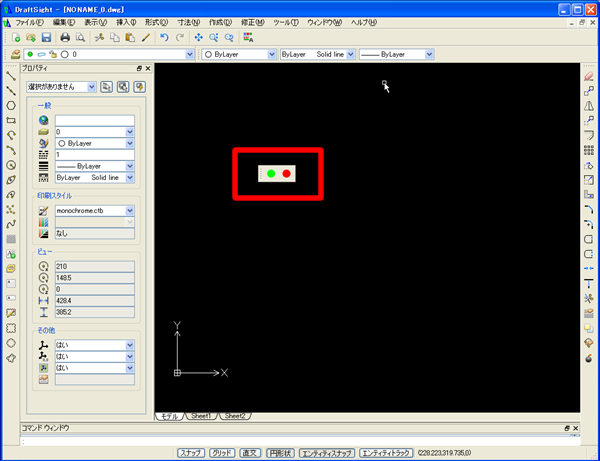Open the ツール(T) menu
600x461 pixels.
[286, 23]
